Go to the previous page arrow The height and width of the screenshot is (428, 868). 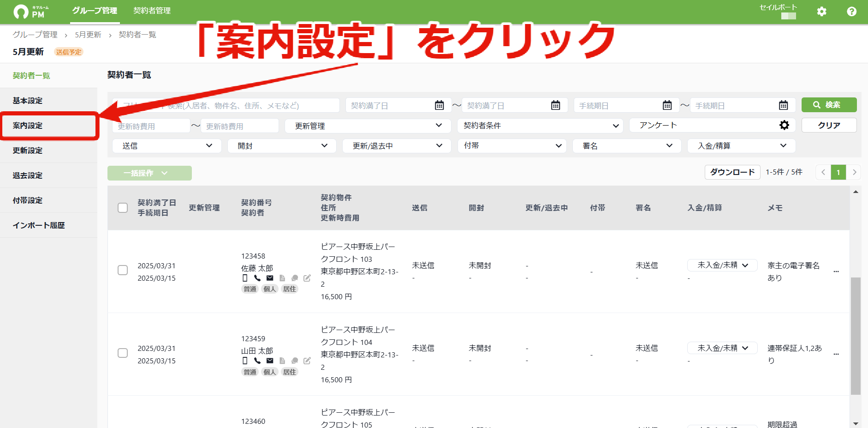pos(823,172)
